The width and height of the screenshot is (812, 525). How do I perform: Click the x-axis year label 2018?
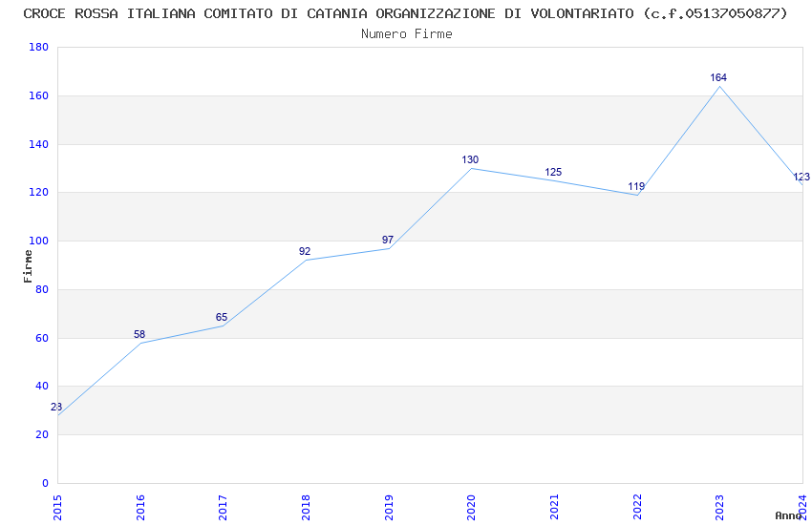306,508
